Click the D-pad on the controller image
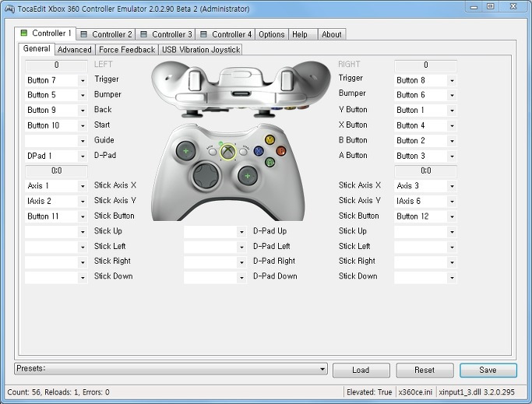Screen dimensions: 532x404 [206, 176]
